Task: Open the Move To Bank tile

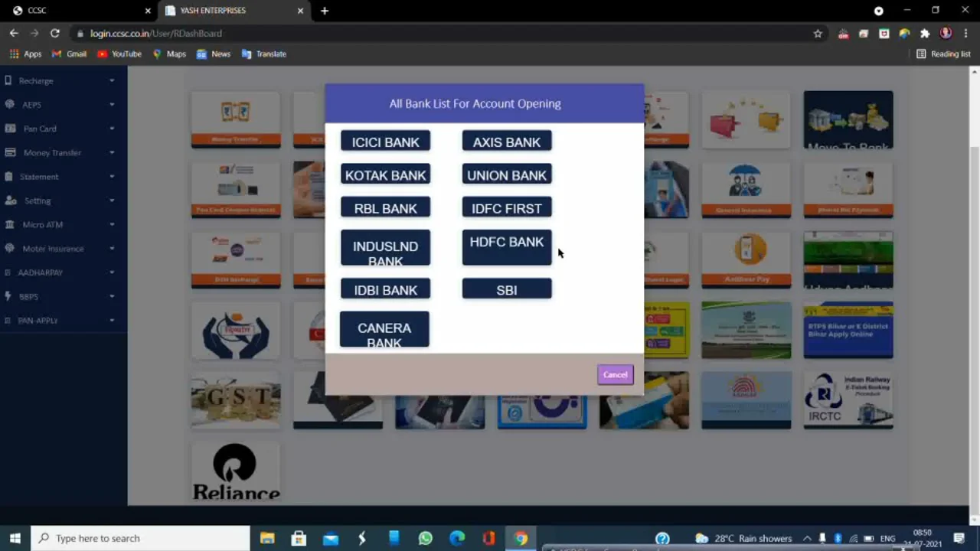Action: [848, 119]
